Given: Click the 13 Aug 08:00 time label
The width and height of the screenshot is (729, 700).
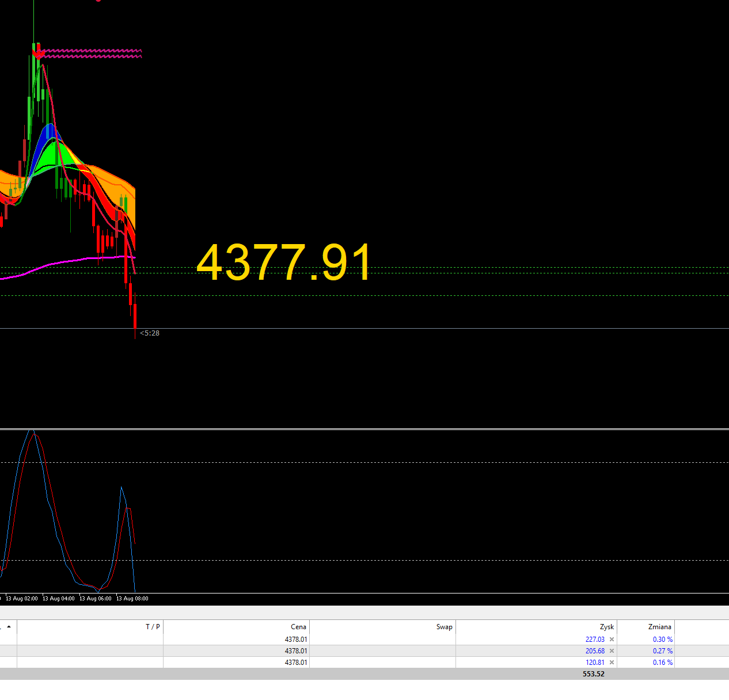Looking at the screenshot, I should click(x=132, y=599).
